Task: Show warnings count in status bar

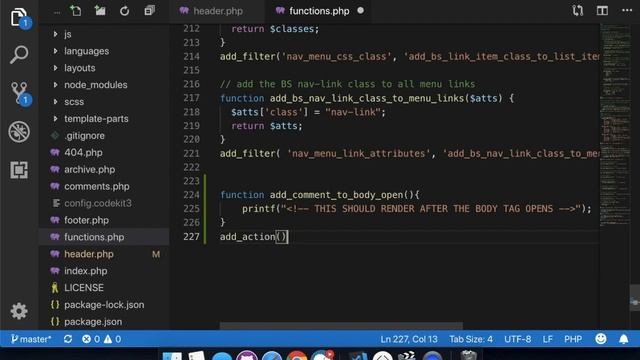Action: coord(112,339)
